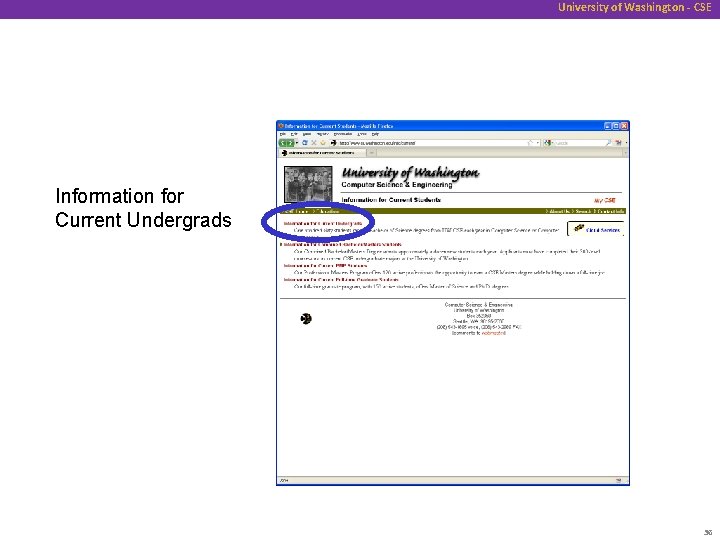The width and height of the screenshot is (720, 540).
Task: Open the File menu
Action: (x=283, y=134)
